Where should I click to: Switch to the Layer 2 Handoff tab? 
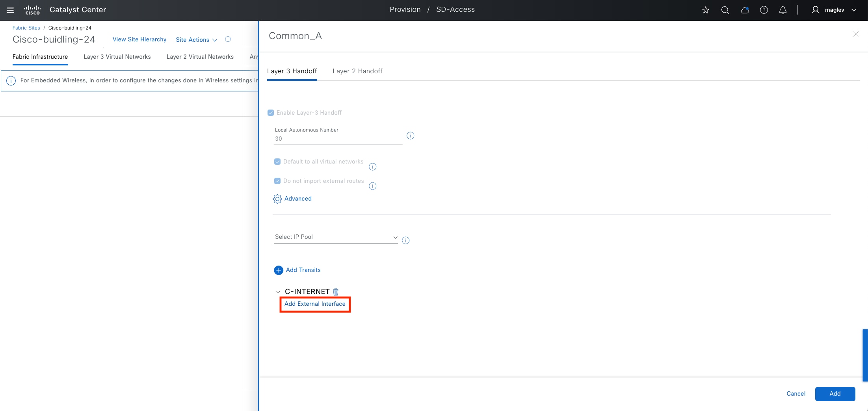[x=357, y=71]
